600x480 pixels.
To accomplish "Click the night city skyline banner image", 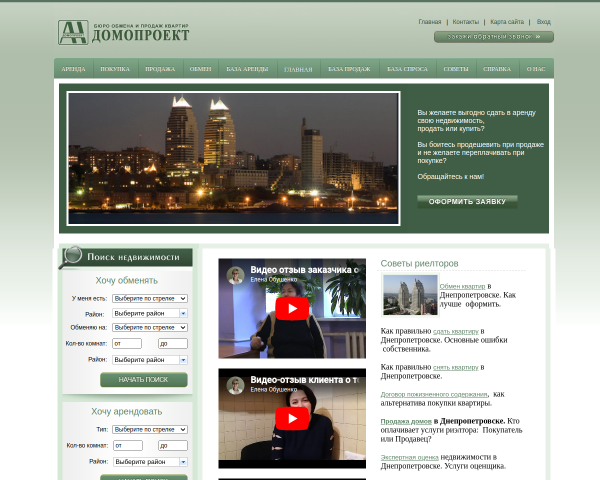I will click(x=233, y=158).
